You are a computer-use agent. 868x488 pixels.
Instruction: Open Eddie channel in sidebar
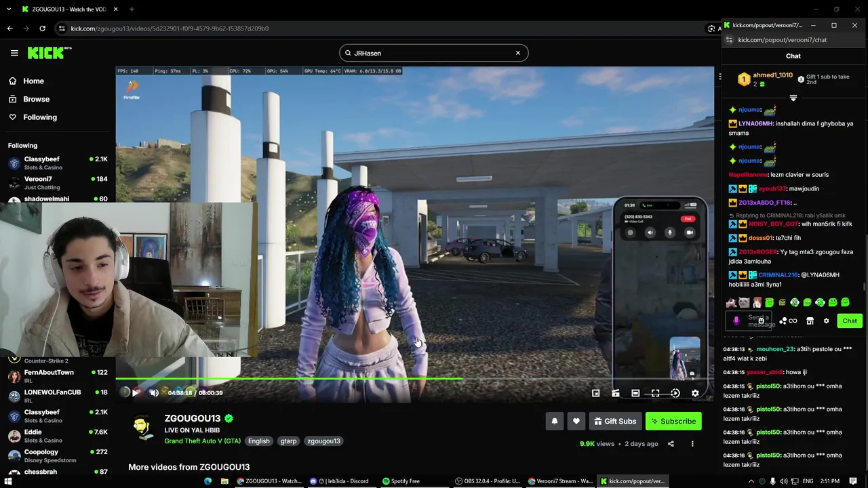click(x=58, y=435)
